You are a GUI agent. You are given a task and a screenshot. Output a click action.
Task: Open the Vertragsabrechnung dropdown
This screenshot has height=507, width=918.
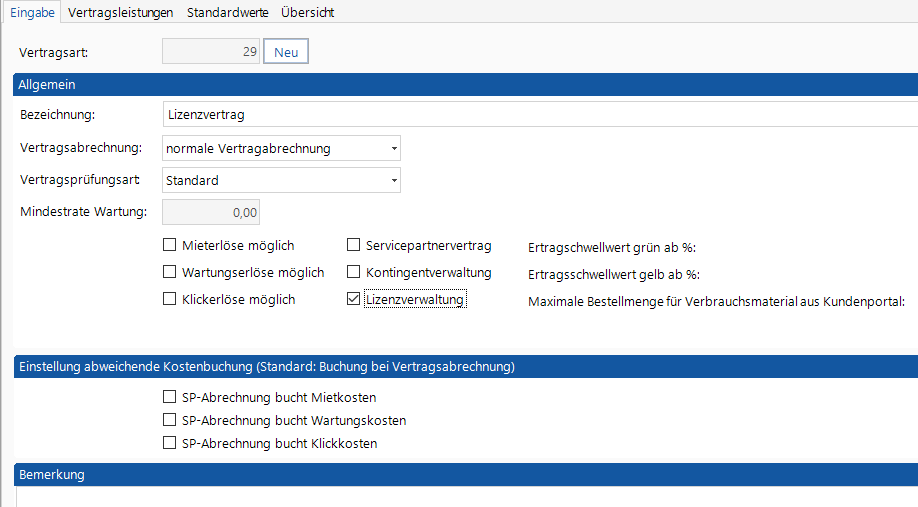tap(281, 149)
